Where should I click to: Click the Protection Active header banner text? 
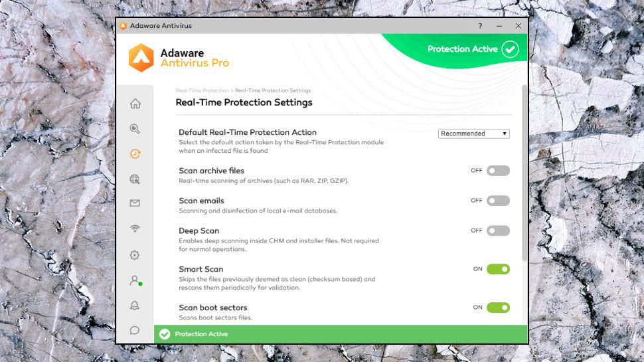[463, 49]
